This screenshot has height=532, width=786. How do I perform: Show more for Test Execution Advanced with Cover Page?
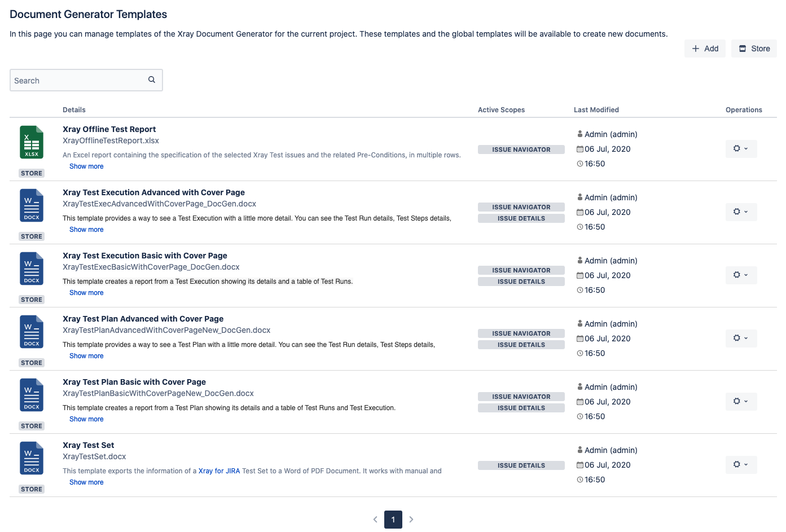click(86, 230)
